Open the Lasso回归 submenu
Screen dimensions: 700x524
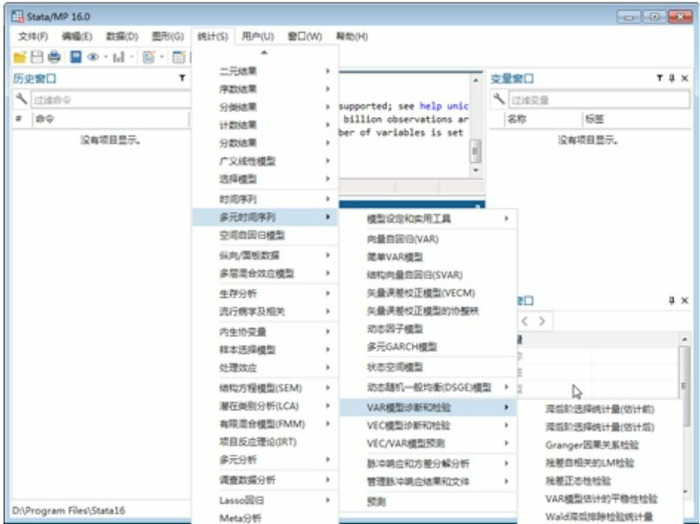pyautogui.click(x=265, y=500)
